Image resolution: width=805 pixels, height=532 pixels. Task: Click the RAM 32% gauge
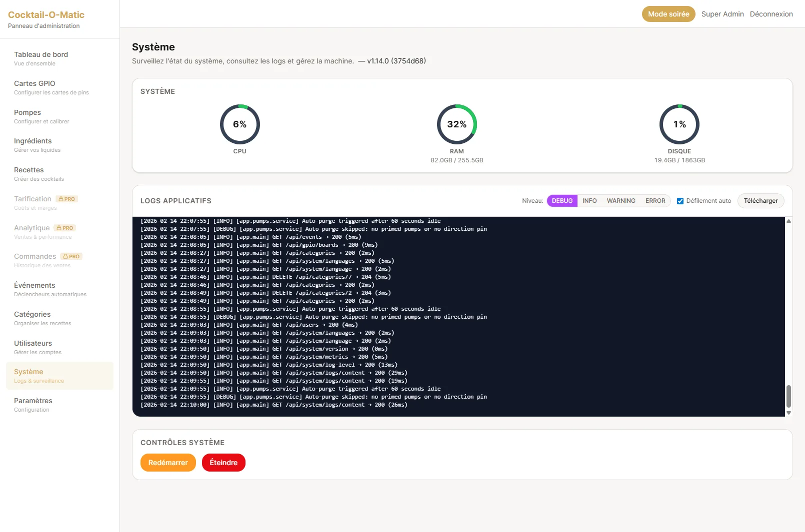[457, 124]
